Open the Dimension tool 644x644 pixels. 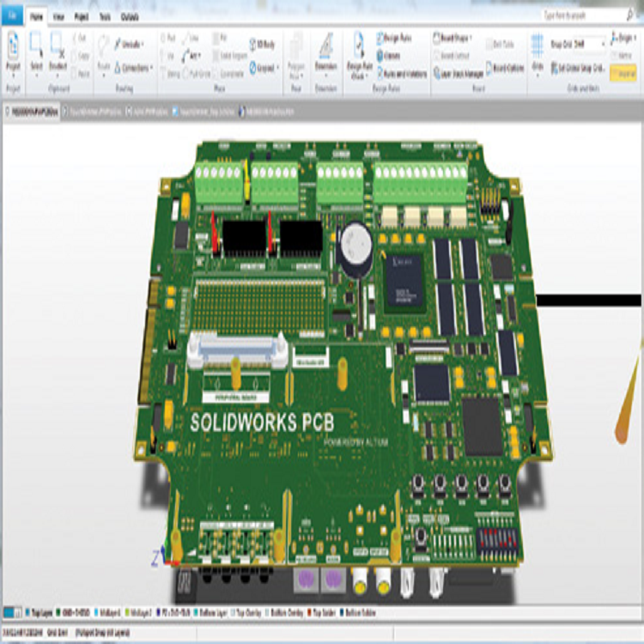tap(325, 53)
